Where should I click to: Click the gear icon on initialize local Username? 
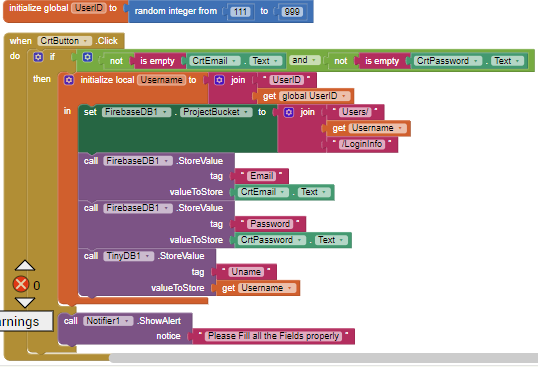pyautogui.click(x=69, y=80)
